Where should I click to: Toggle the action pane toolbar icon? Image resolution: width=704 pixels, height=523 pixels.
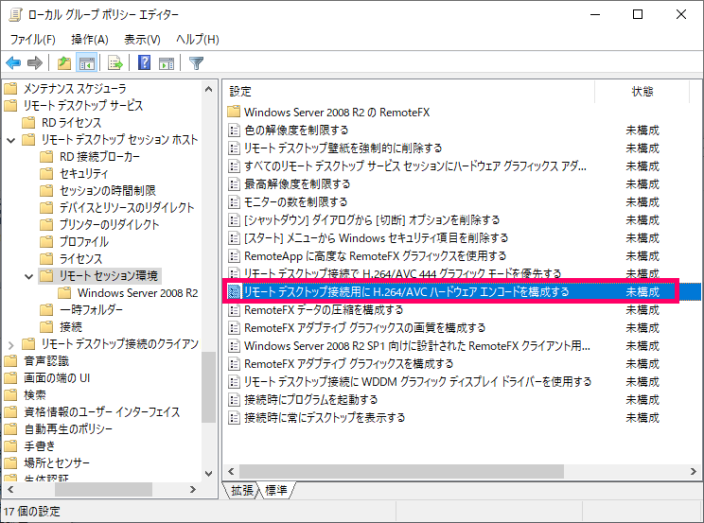click(x=166, y=63)
